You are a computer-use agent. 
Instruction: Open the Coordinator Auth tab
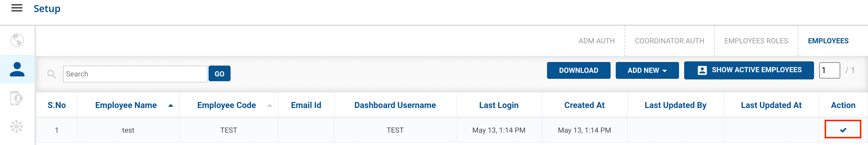click(x=669, y=41)
